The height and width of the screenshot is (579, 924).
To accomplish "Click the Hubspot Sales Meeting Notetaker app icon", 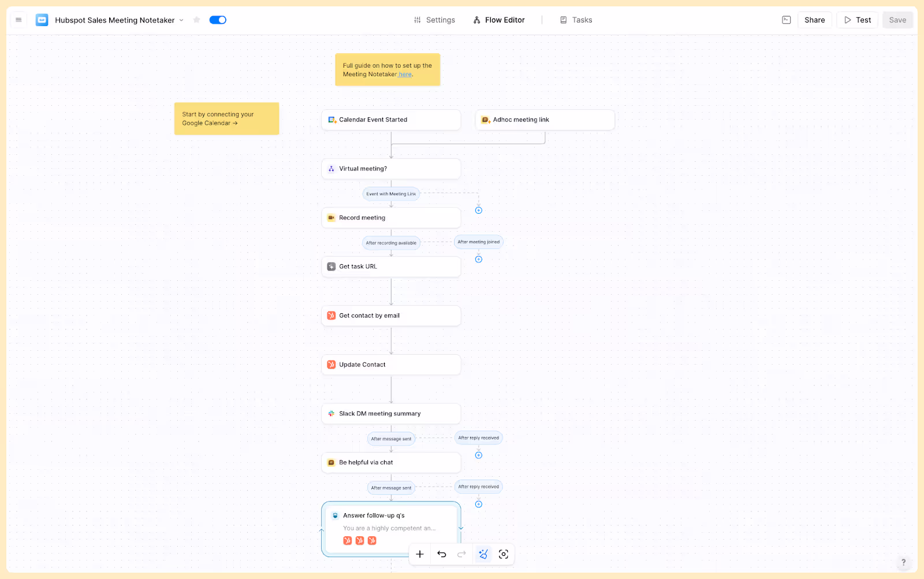I will click(x=42, y=20).
